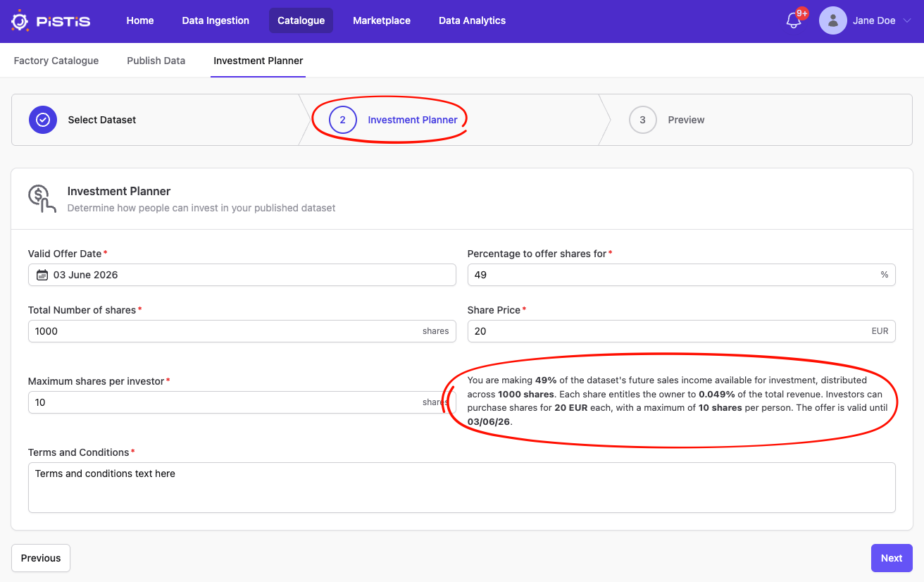Click the 'Percentage to offer shares for' label

point(537,254)
